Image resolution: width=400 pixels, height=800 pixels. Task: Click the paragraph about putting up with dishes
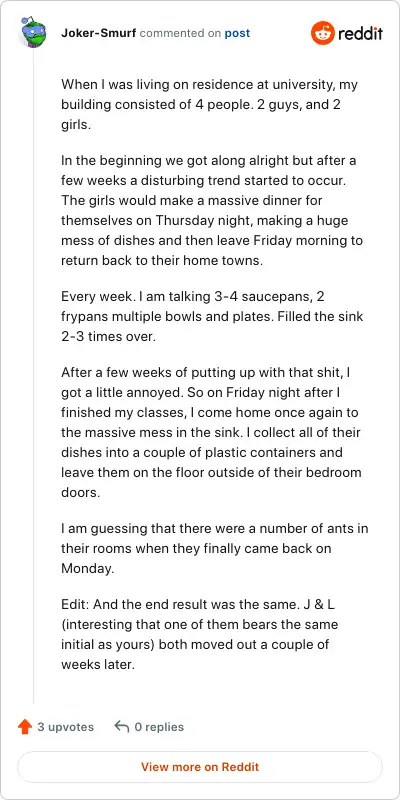point(211,433)
